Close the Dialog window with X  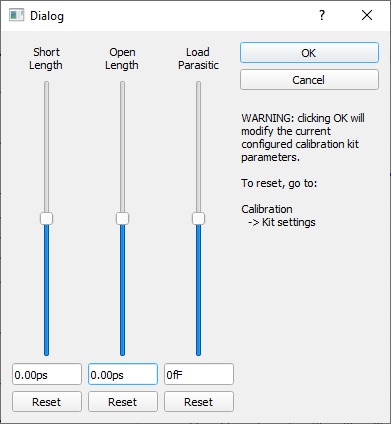[367, 15]
